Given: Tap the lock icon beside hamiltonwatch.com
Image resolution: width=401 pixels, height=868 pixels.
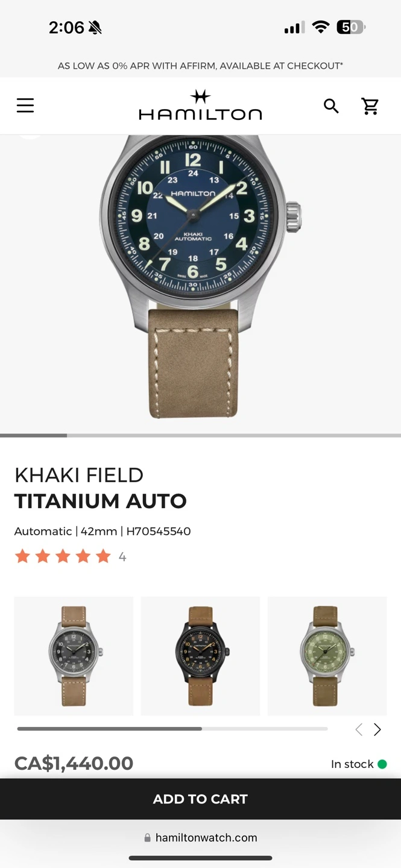Looking at the screenshot, I should tap(147, 838).
